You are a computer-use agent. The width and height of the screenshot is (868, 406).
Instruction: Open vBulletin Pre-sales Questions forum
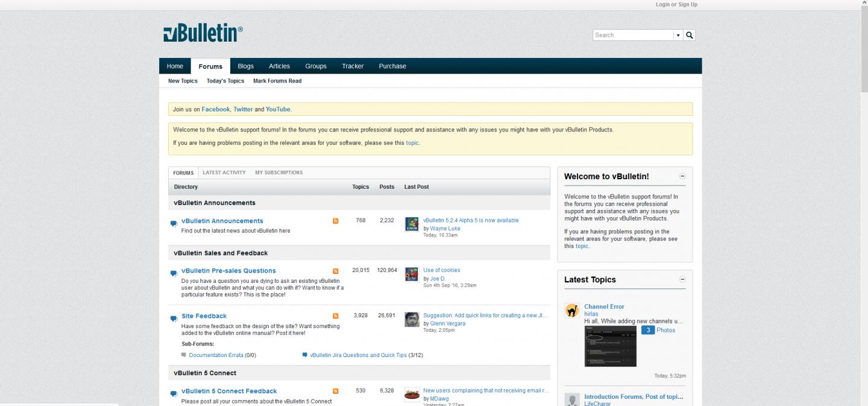(228, 271)
